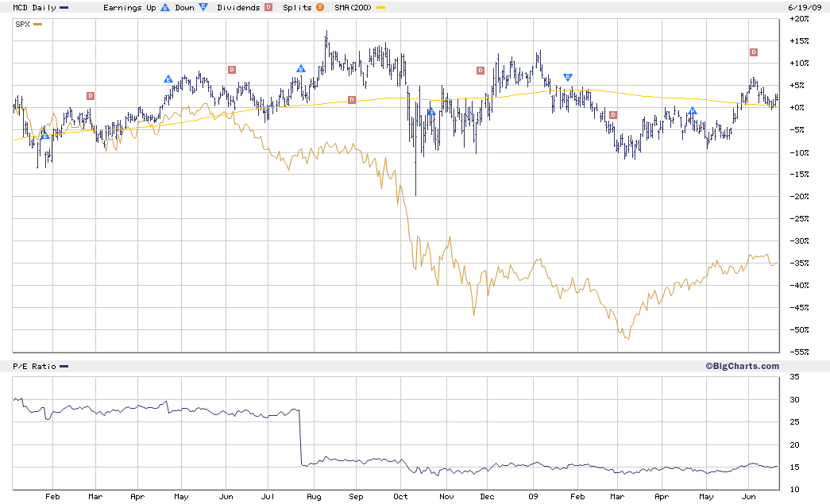Viewport: 830px width, 504px height.
Task: Open the BigCharts.com link
Action: (x=742, y=366)
